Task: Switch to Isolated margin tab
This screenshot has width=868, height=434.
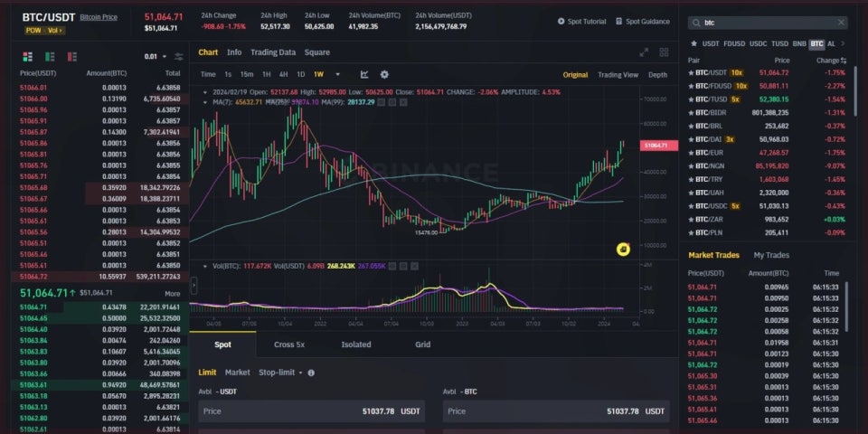Action: click(356, 344)
